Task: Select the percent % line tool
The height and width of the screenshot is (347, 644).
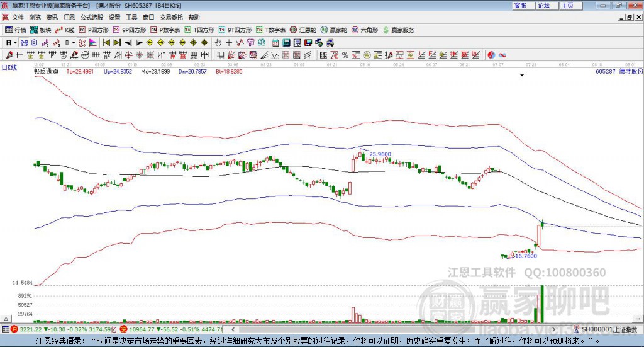Action: (x=345, y=55)
